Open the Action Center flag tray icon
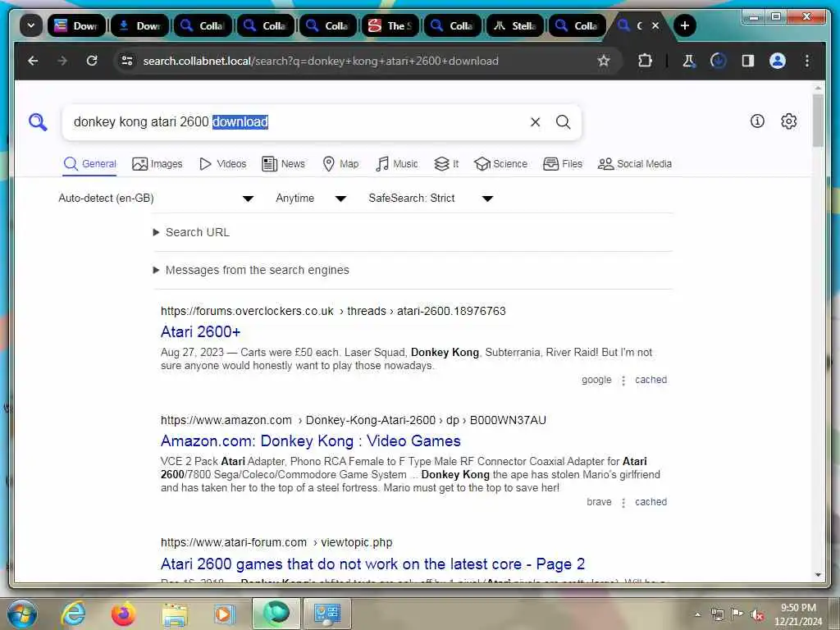 click(737, 614)
